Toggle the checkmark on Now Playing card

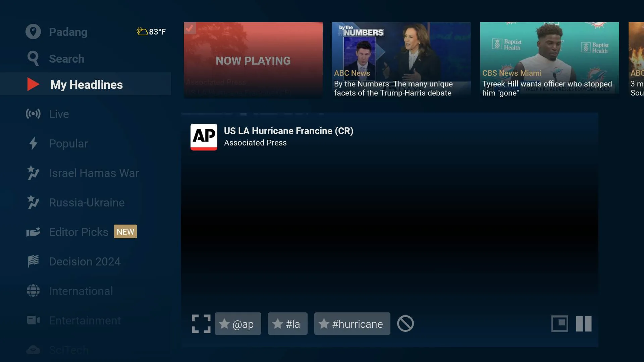click(x=190, y=28)
